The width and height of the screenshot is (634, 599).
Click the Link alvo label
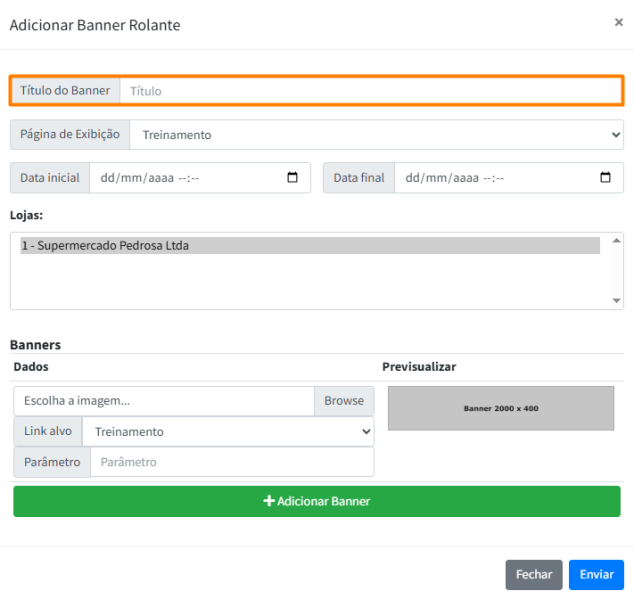[47, 432]
